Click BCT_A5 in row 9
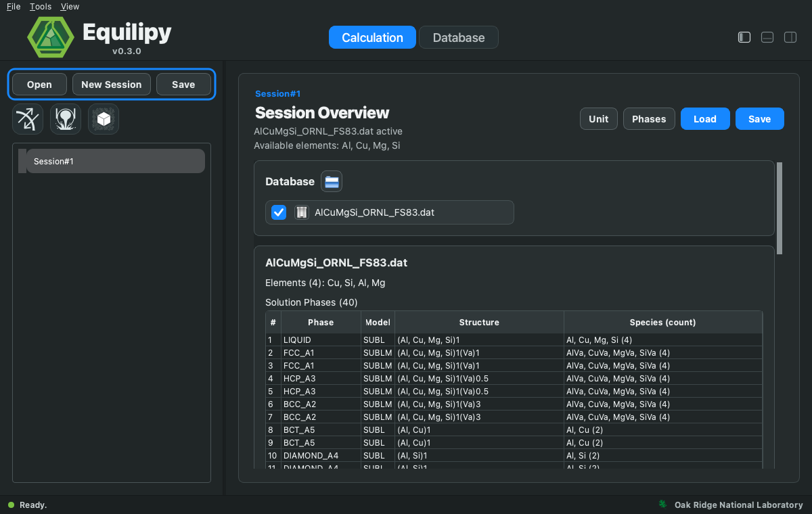The height and width of the screenshot is (514, 812). tap(321, 442)
